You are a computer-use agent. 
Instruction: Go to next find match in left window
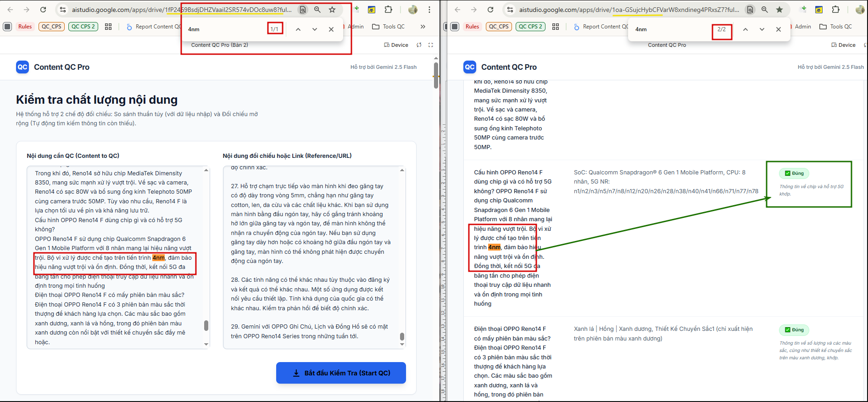pyautogui.click(x=315, y=29)
